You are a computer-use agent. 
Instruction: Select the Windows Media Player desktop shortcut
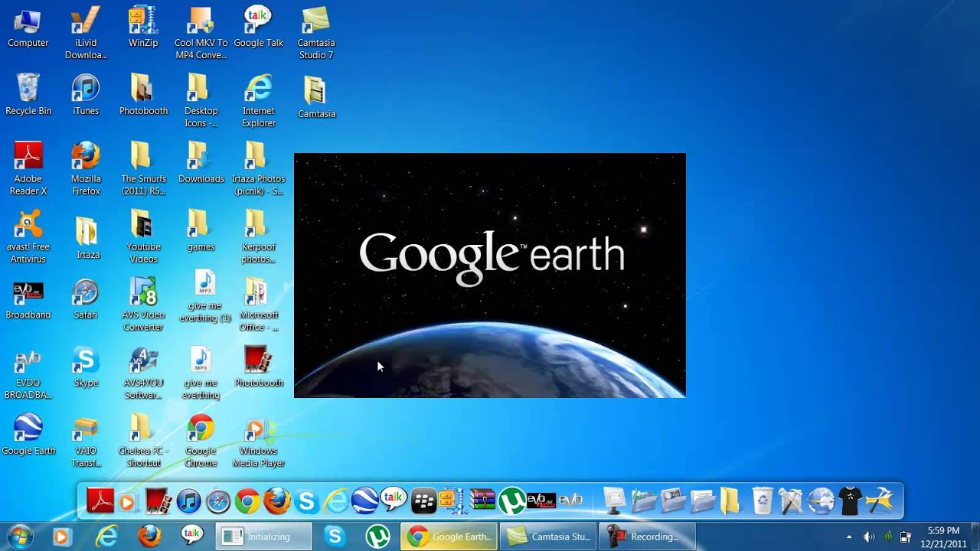coord(258,442)
